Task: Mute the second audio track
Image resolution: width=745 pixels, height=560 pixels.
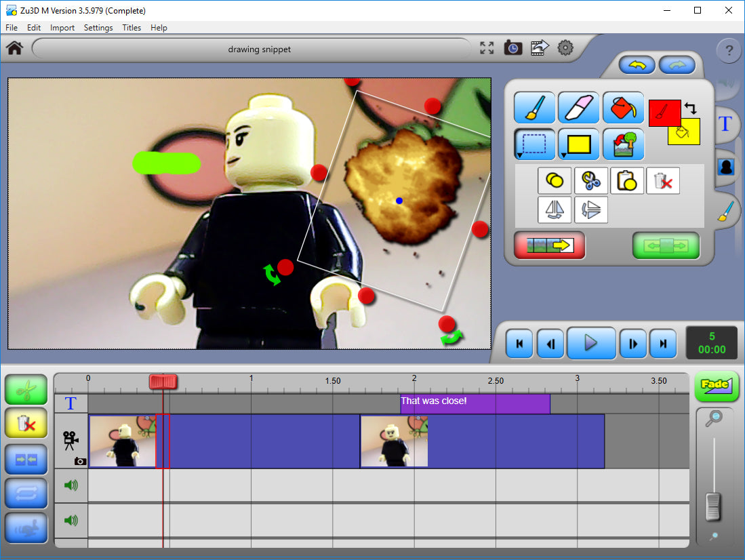Action: (71, 521)
